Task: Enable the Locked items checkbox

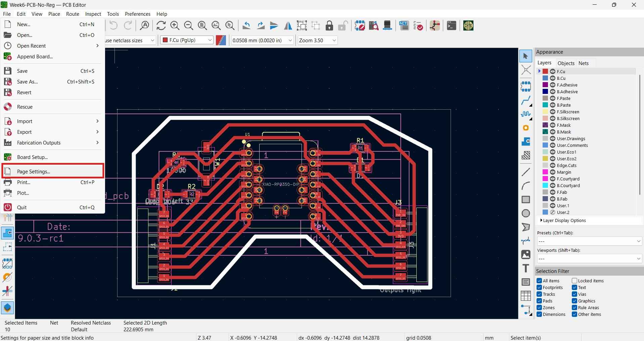Action: click(x=574, y=281)
